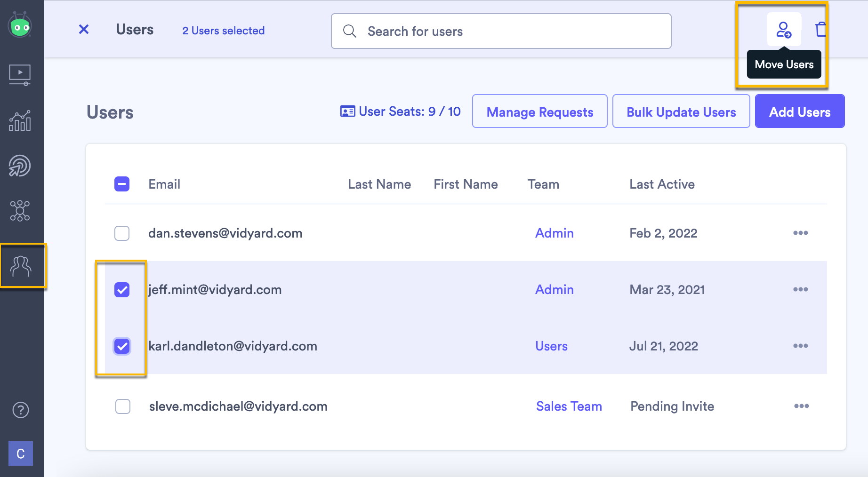Click the Add Users button
Viewport: 868px width, 477px height.
click(x=800, y=111)
